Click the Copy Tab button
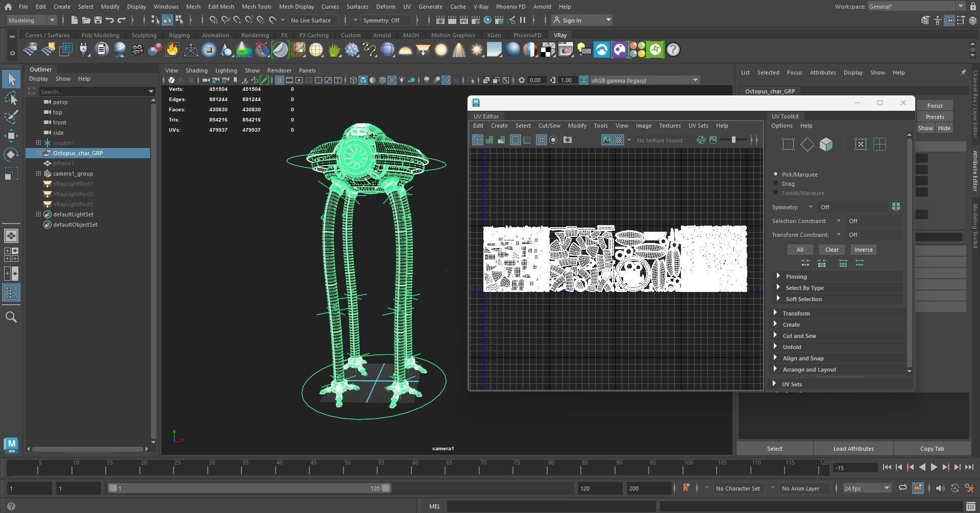 click(932, 449)
